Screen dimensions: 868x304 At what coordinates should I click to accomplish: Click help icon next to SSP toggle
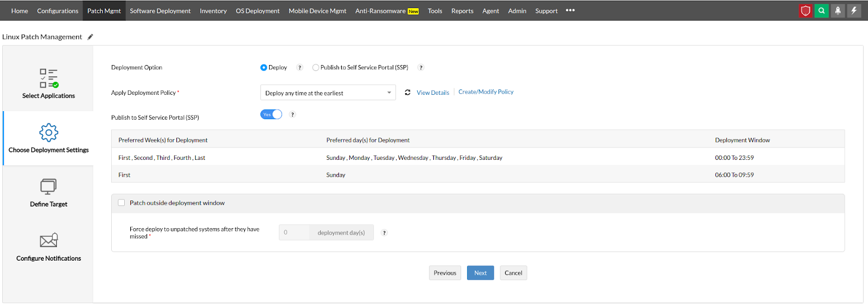292,114
